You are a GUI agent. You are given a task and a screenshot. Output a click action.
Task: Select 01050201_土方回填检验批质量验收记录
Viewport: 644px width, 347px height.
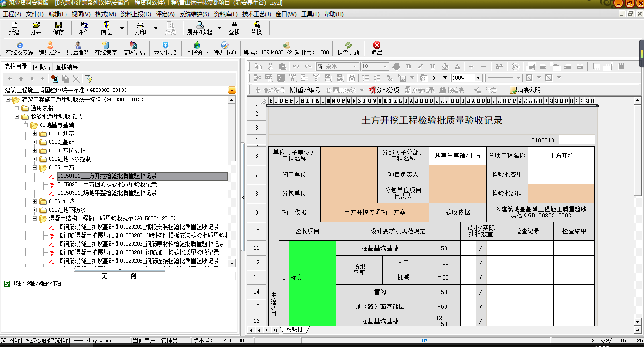pyautogui.click(x=107, y=184)
